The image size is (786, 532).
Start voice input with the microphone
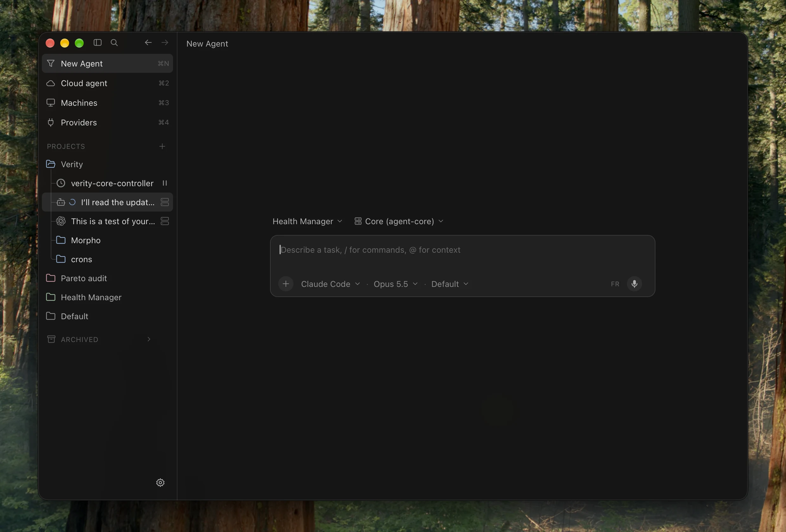tap(634, 284)
